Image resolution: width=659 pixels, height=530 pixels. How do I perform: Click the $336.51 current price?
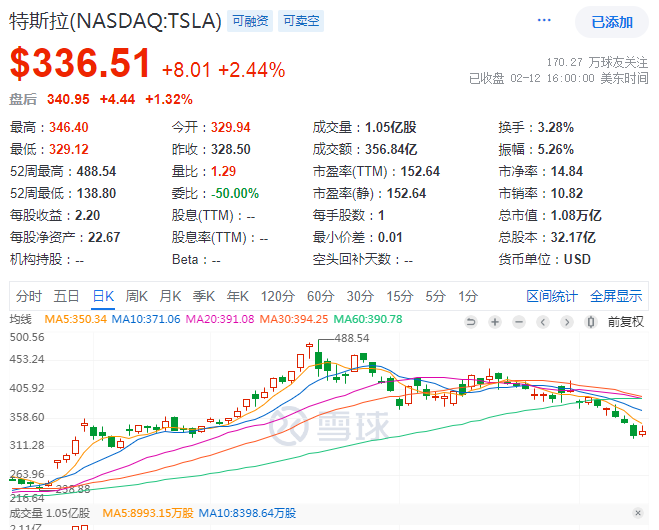tap(80, 63)
